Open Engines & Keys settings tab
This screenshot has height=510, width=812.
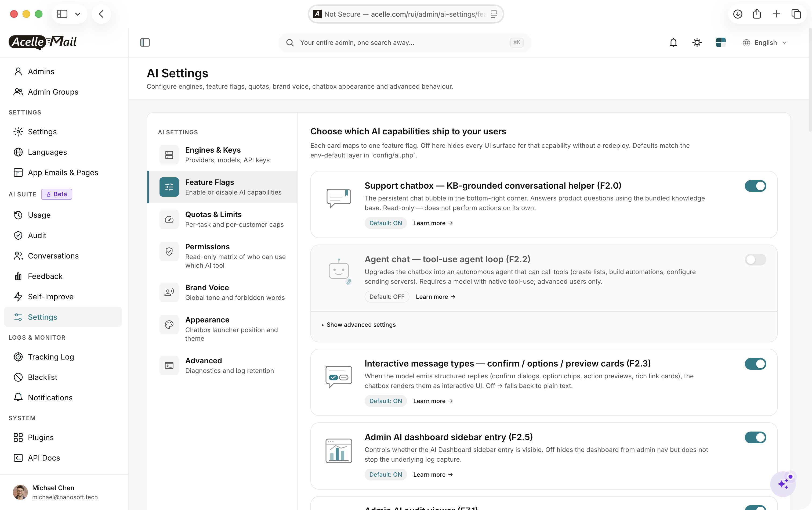tap(222, 155)
